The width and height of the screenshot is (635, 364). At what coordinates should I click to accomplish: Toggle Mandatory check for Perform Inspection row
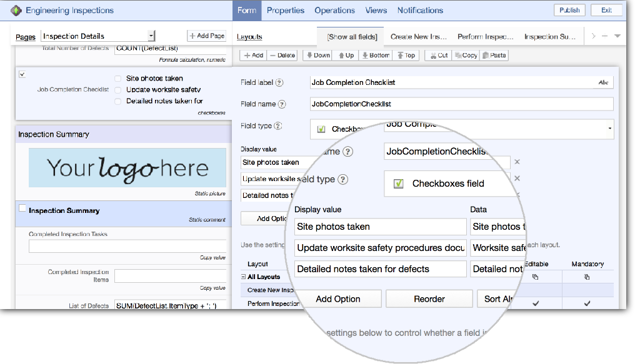(x=587, y=303)
